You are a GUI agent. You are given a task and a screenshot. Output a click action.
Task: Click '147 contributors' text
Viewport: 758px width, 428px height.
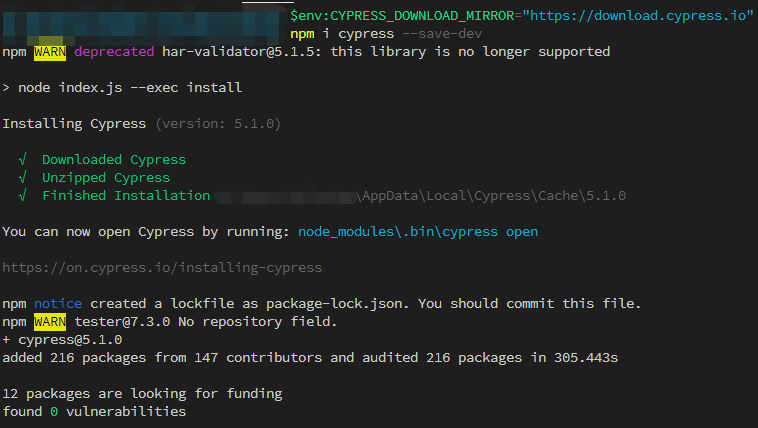(258, 358)
